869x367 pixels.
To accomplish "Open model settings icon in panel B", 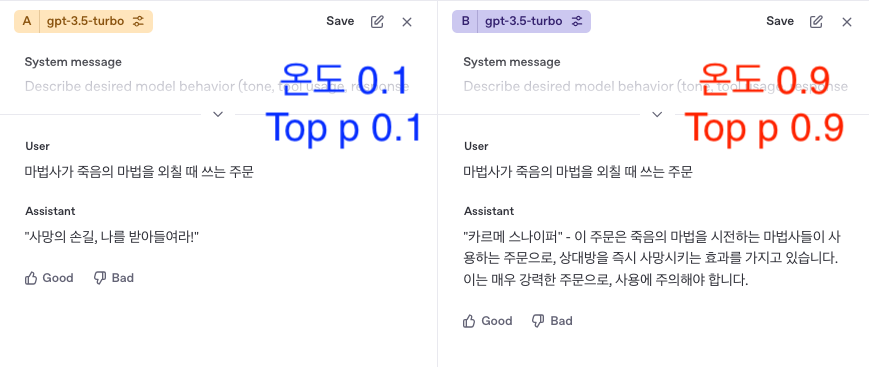I will click(x=577, y=22).
